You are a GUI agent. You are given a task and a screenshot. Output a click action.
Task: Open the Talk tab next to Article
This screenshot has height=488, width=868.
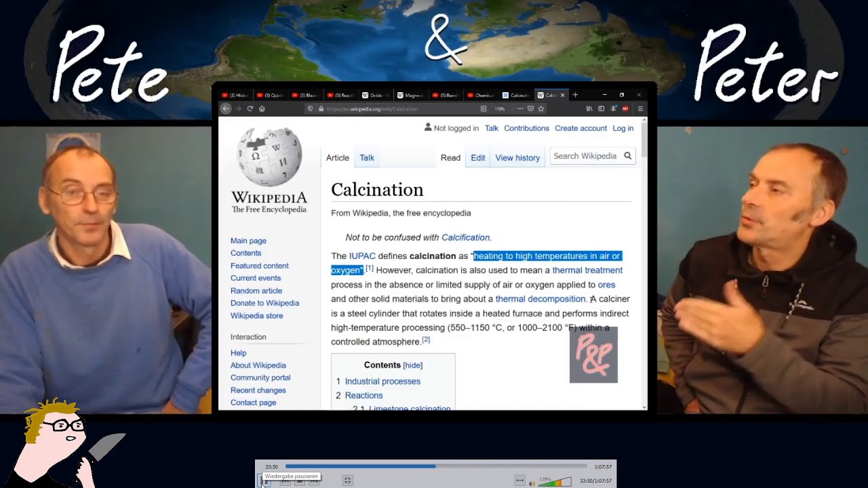coord(367,158)
